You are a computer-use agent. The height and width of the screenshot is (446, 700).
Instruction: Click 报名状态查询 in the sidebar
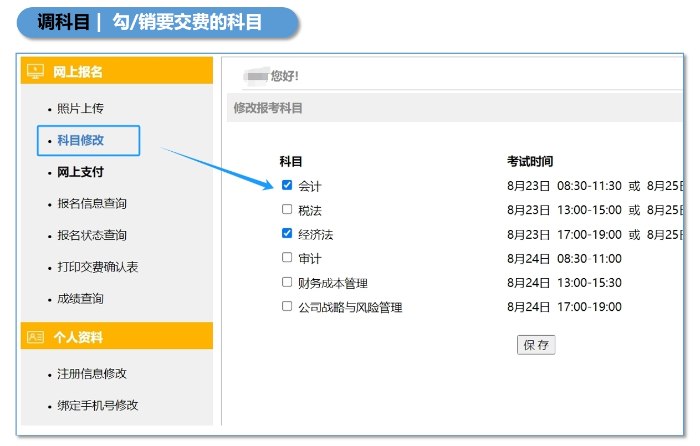(92, 236)
